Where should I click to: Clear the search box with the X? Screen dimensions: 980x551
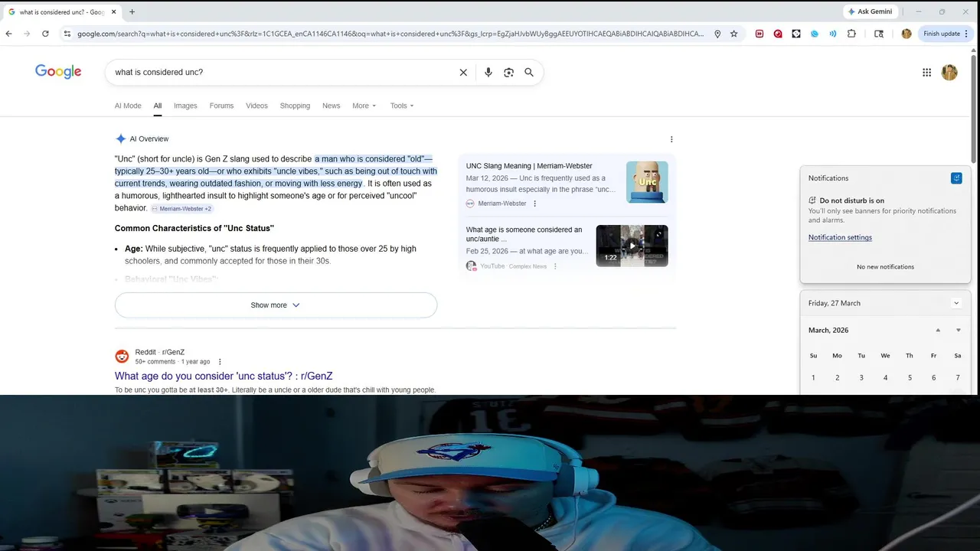point(463,73)
